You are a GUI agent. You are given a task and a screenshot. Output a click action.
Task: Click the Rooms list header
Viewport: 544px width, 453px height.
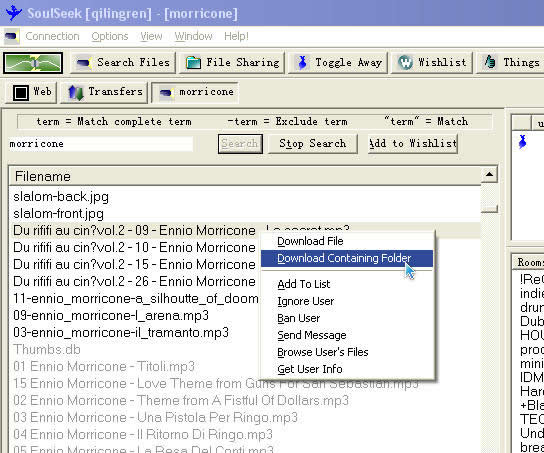pos(528,262)
